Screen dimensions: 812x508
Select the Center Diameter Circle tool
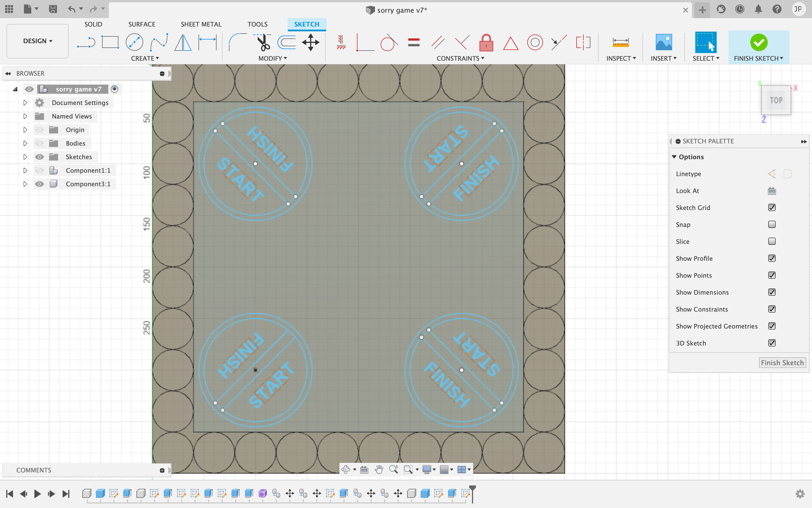pos(134,43)
